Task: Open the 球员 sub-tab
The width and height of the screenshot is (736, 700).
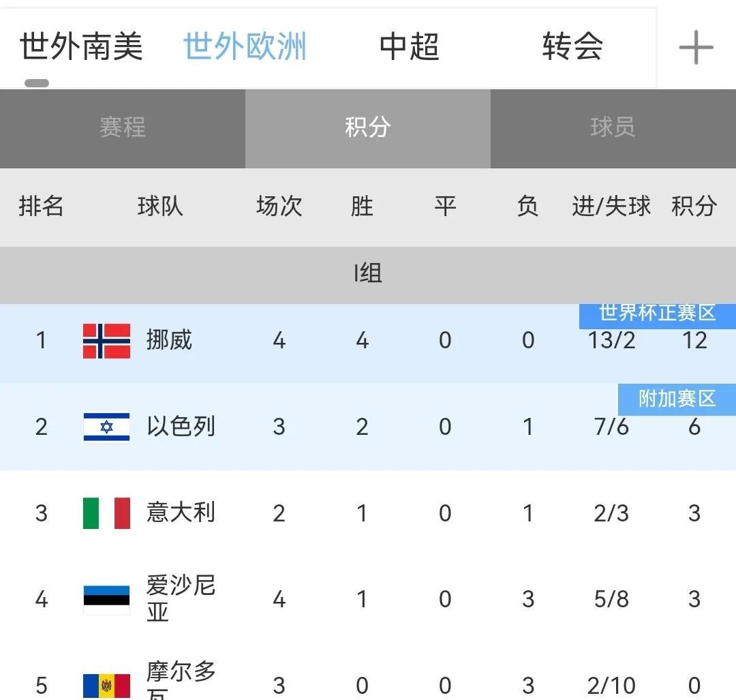Action: [x=613, y=127]
